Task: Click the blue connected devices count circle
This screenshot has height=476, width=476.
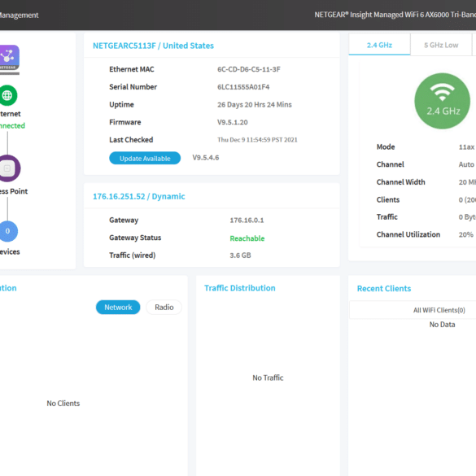Action: 8,231
